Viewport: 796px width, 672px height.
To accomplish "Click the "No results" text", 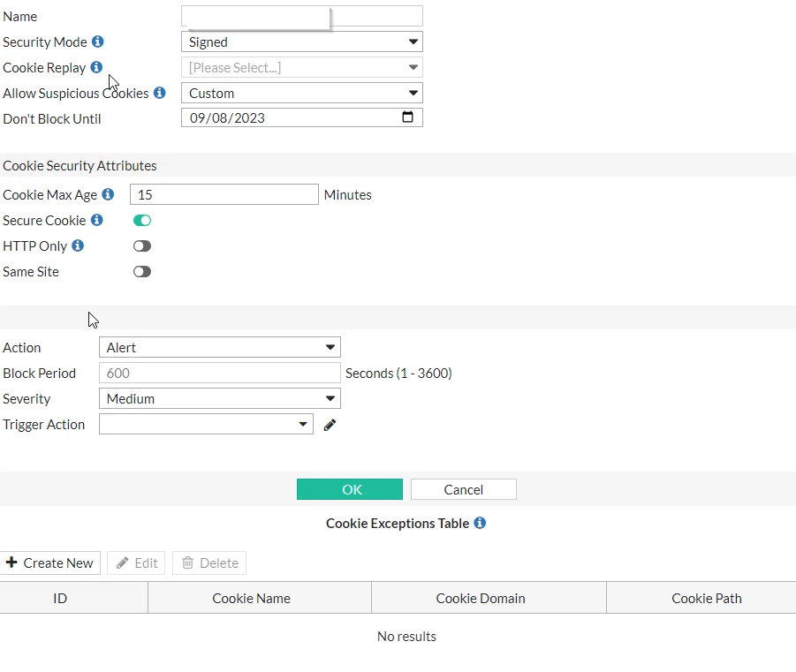I will 406,636.
